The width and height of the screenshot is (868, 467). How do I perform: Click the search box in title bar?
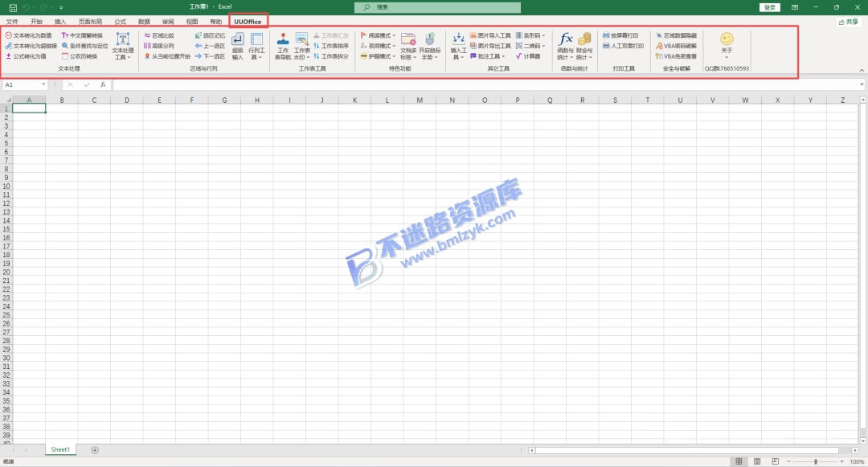(x=437, y=7)
